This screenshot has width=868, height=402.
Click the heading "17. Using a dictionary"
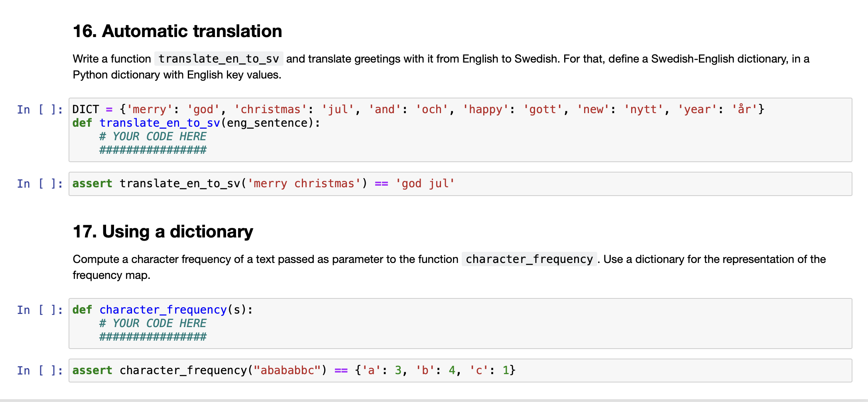pos(163,231)
